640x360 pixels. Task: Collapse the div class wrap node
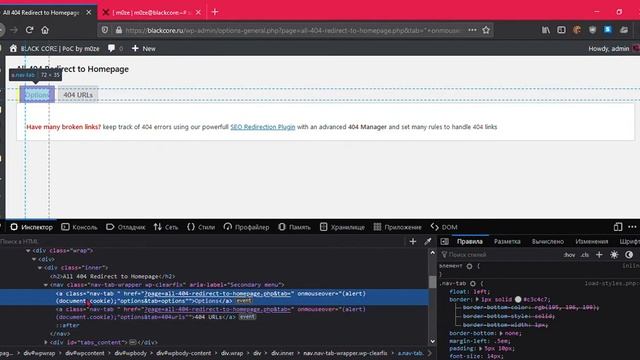28,251
